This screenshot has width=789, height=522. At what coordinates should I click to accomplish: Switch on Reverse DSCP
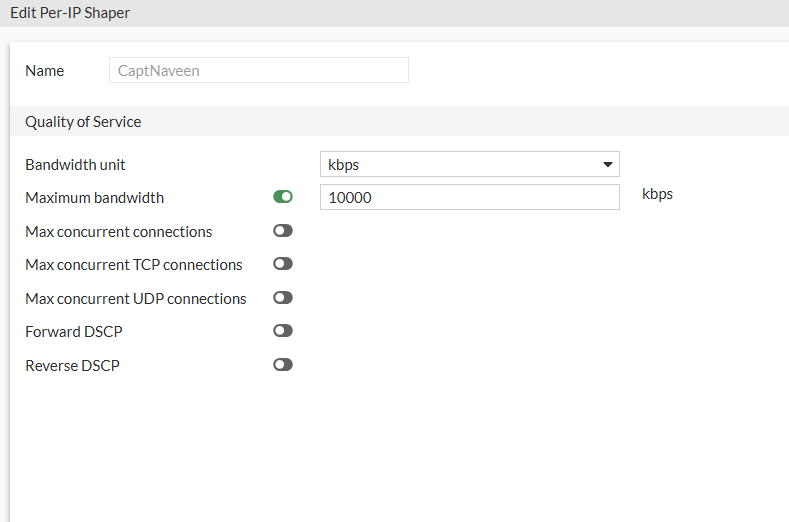click(283, 365)
